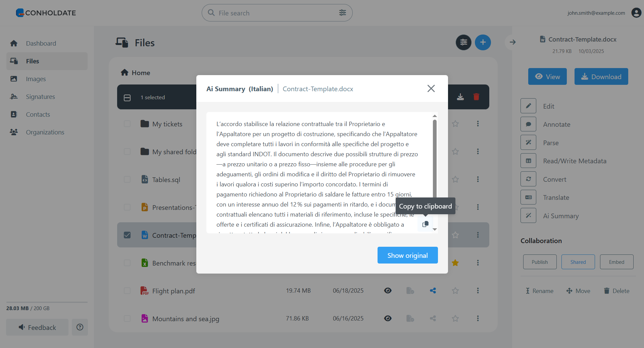This screenshot has width=644, height=348.
Task: Collapse the details panel with the arrow
Action: [512, 42]
